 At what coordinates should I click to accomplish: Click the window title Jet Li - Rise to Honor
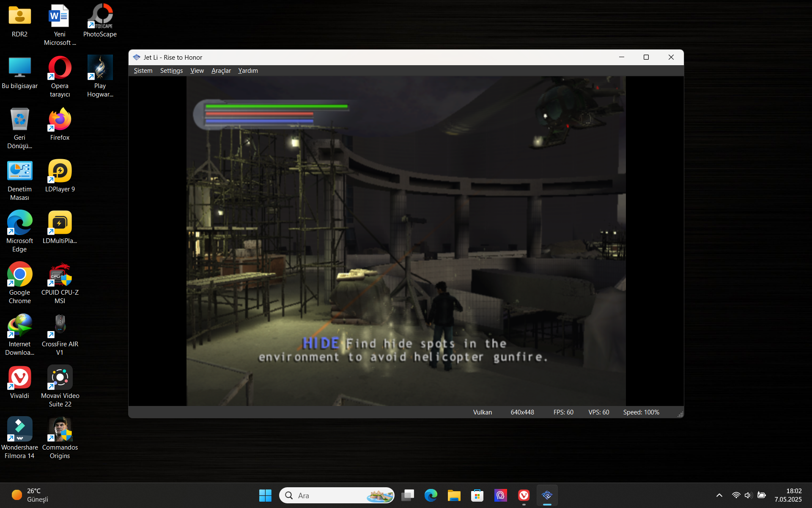click(173, 58)
